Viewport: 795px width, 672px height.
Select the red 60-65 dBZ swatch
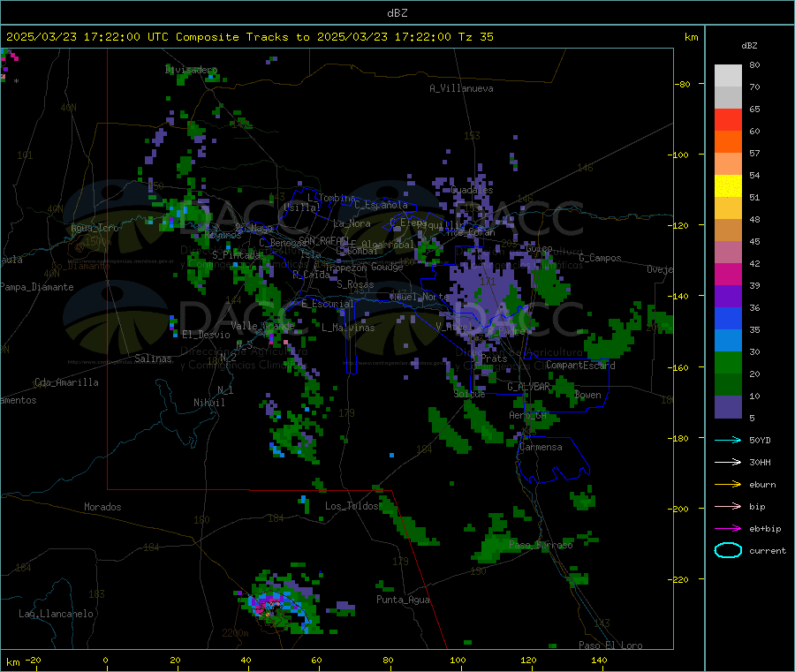point(728,119)
